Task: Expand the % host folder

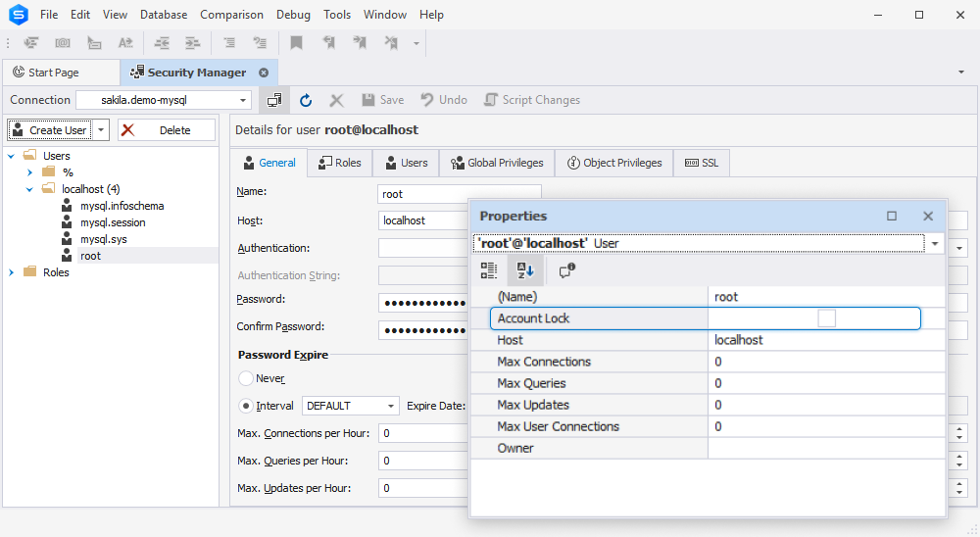Action: click(x=29, y=172)
